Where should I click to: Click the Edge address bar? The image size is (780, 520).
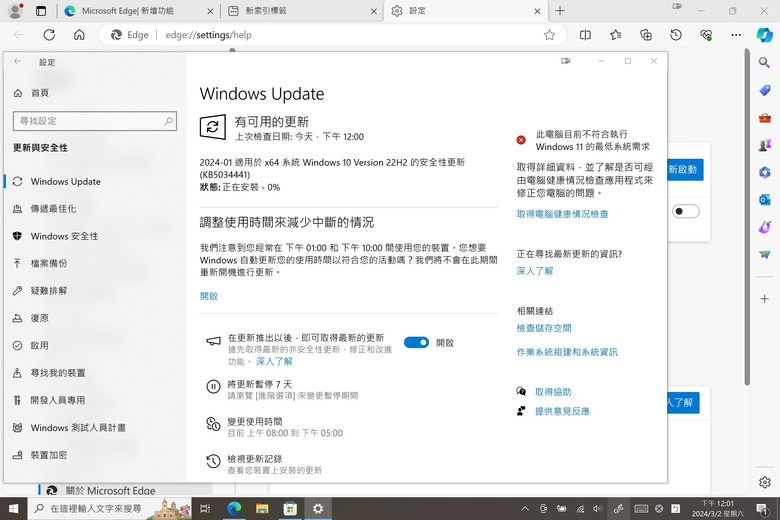tap(332, 35)
